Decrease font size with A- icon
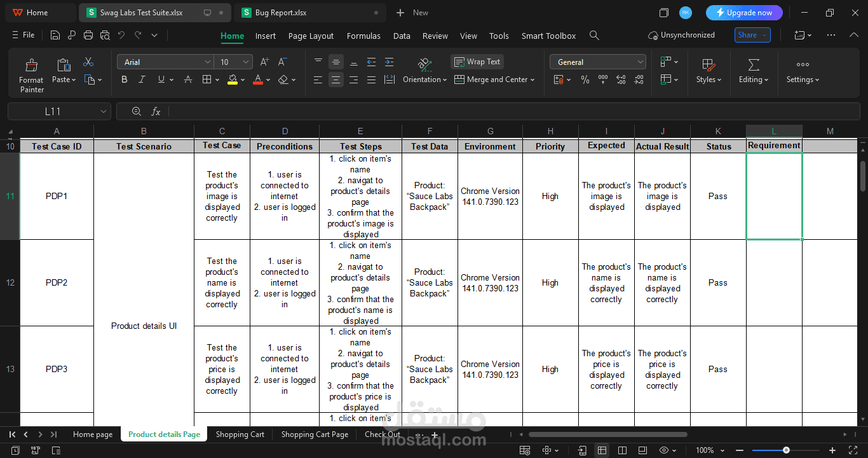 pyautogui.click(x=282, y=62)
